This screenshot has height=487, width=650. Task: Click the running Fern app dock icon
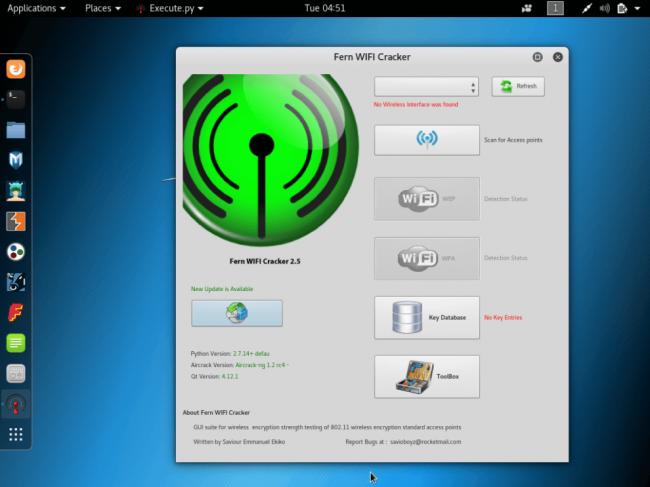(16, 404)
